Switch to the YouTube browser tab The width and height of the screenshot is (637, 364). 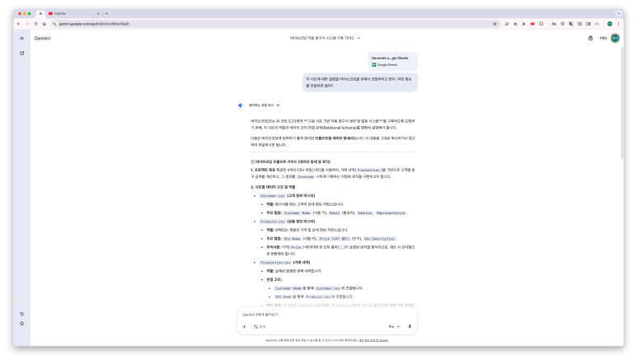(x=70, y=13)
